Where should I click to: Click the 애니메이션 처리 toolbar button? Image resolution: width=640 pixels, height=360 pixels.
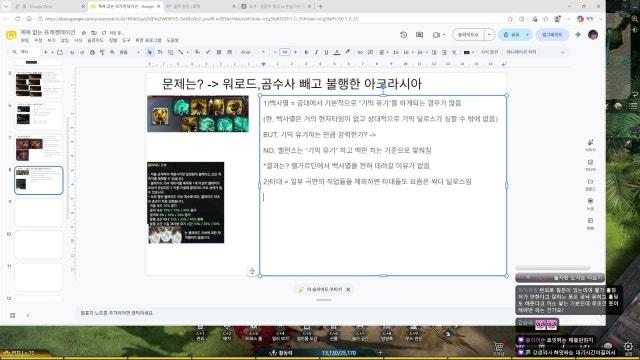(x=521, y=52)
